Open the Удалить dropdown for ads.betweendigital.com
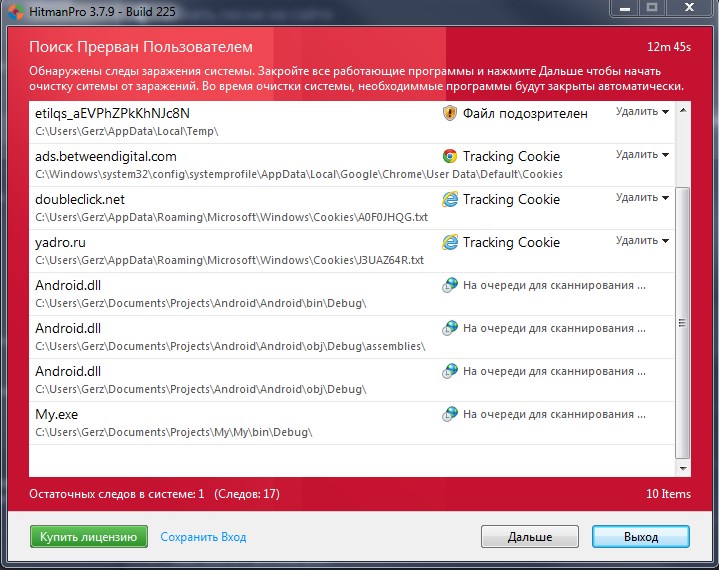 click(x=642, y=155)
